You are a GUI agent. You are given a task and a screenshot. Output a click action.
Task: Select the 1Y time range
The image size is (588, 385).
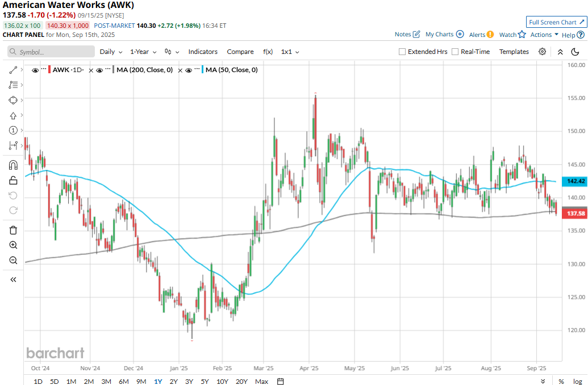(x=158, y=381)
